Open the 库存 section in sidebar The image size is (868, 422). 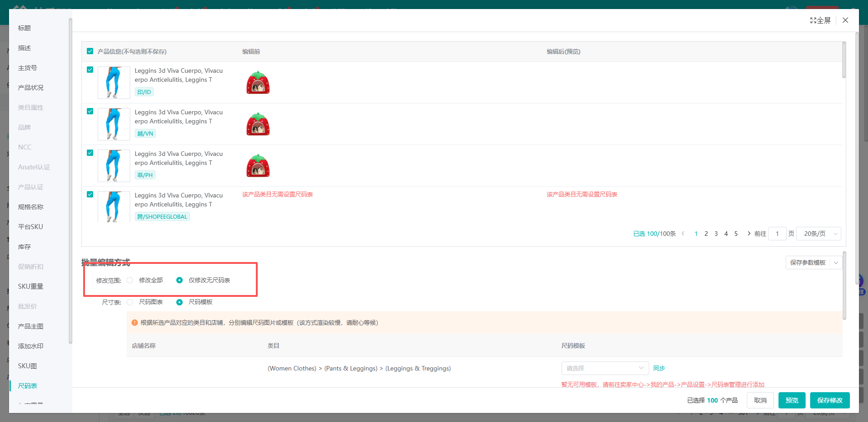[24, 247]
